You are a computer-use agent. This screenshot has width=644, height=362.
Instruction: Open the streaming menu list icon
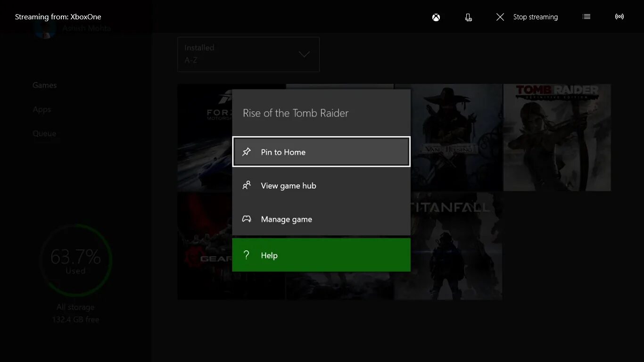coord(586,16)
